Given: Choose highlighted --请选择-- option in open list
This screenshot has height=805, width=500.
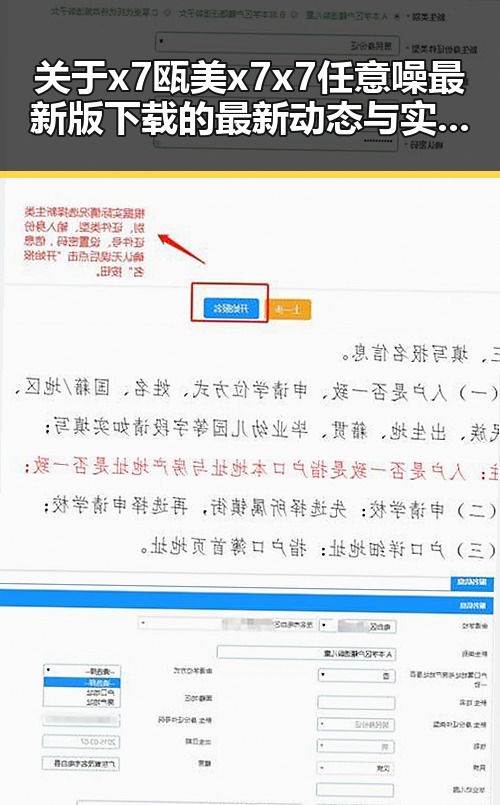Looking at the screenshot, I should 82,683.
